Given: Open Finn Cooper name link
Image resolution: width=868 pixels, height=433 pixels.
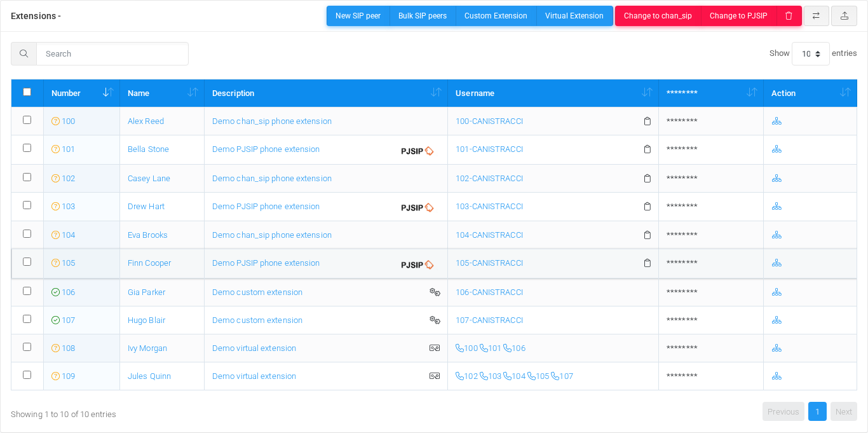Looking at the screenshot, I should point(149,263).
